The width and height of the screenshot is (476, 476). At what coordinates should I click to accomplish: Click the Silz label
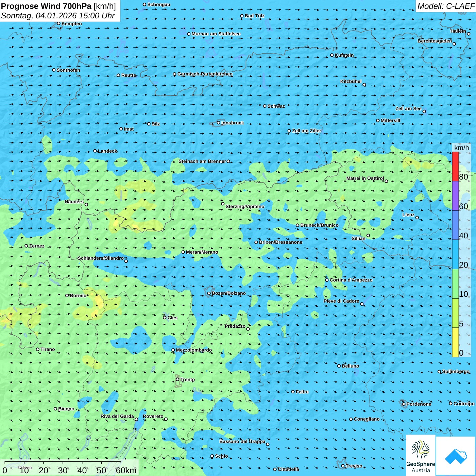[x=155, y=124]
